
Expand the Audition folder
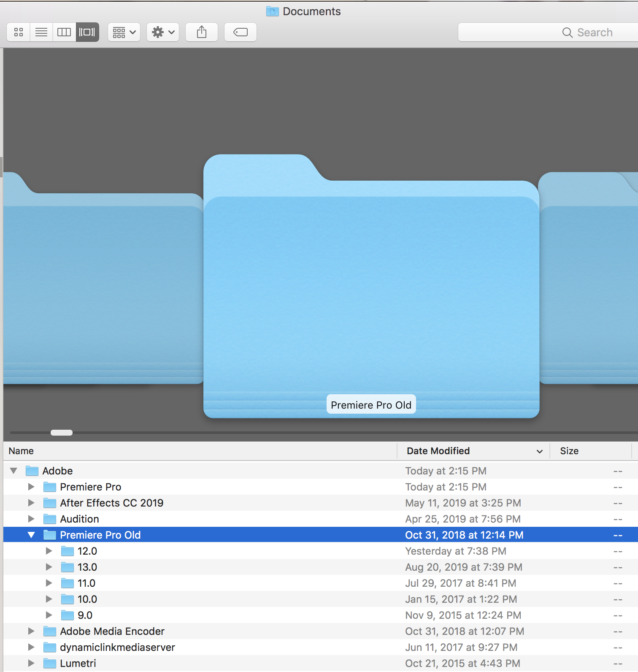pos(31,519)
